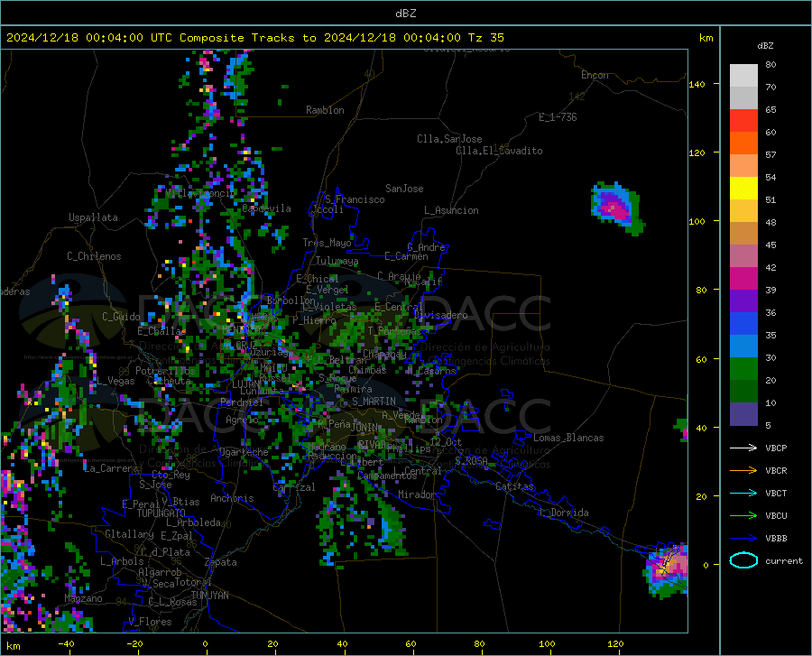Click the 'L_Asuncion' map label
This screenshot has width=812, height=656.
451,210
